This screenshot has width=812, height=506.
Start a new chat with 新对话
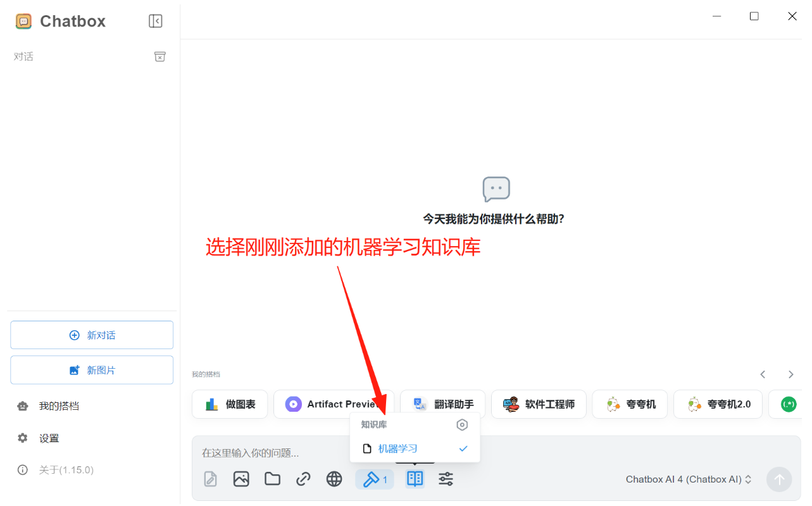point(92,335)
